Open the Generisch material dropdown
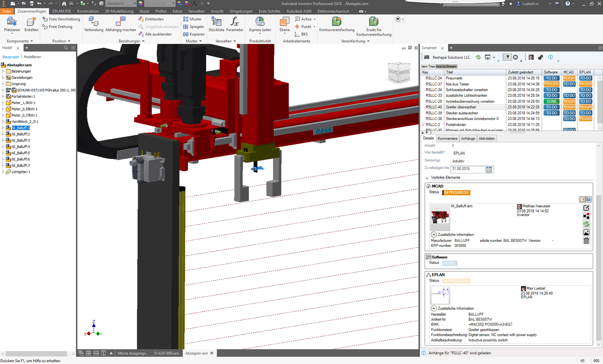The height and width of the screenshot is (364, 603). pyautogui.click(x=134, y=4)
